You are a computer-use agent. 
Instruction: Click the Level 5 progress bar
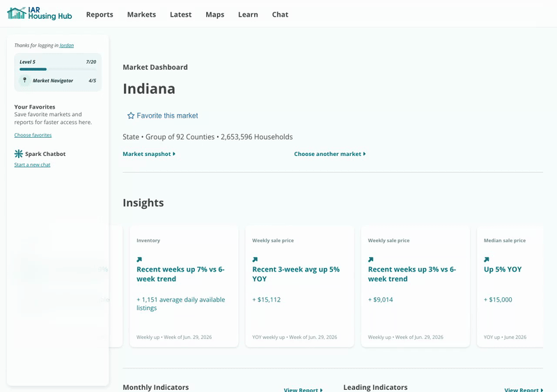click(58, 70)
